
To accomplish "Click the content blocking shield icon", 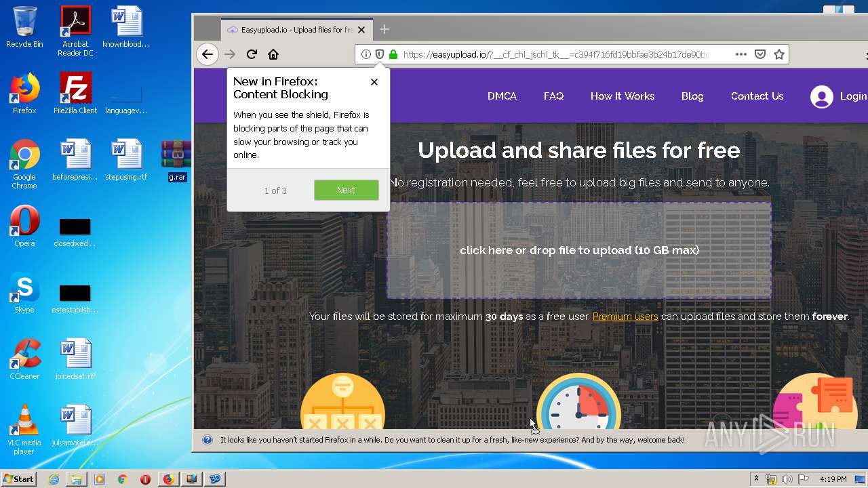I will point(379,54).
